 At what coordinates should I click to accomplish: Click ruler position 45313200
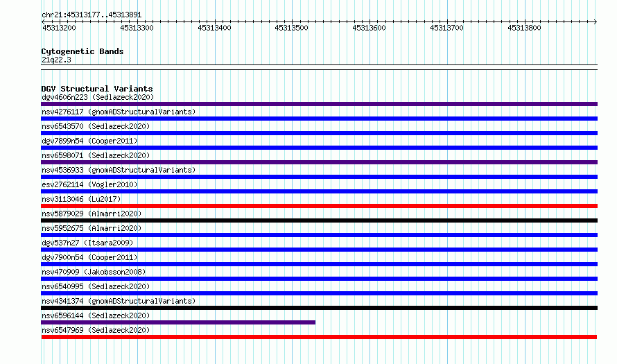click(59, 28)
